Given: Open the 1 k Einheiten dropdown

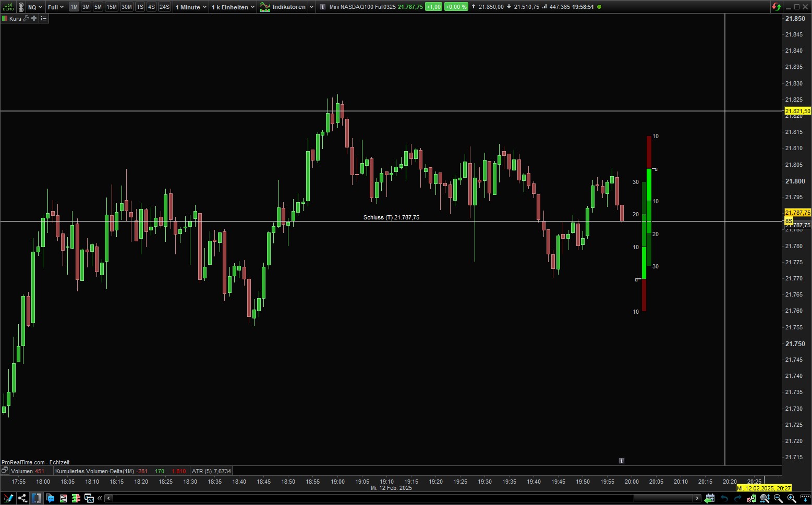Looking at the screenshot, I should coord(233,7).
